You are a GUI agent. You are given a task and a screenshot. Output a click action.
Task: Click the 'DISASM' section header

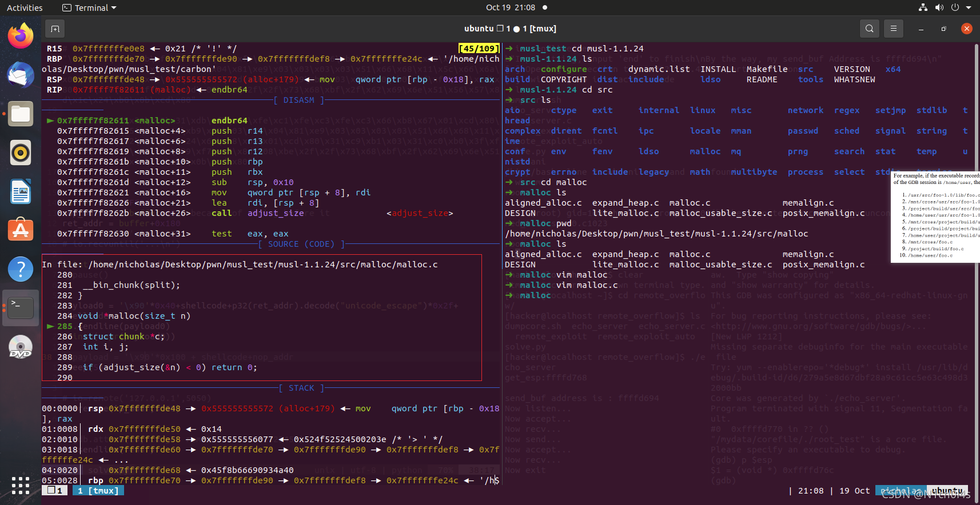pos(299,100)
